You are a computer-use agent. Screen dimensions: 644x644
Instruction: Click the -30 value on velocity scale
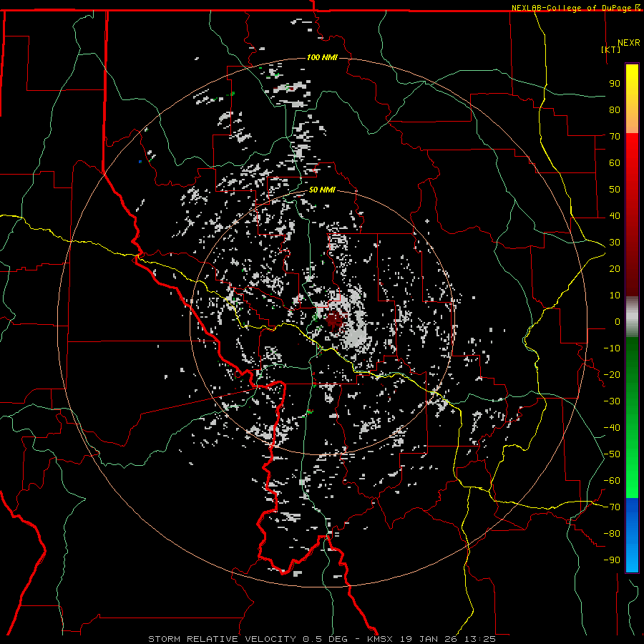click(x=612, y=401)
